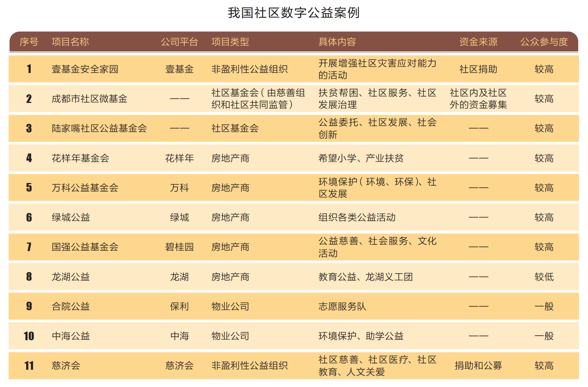Click project name 国强公益基金会
The height and width of the screenshot is (387, 588).
click(85, 247)
